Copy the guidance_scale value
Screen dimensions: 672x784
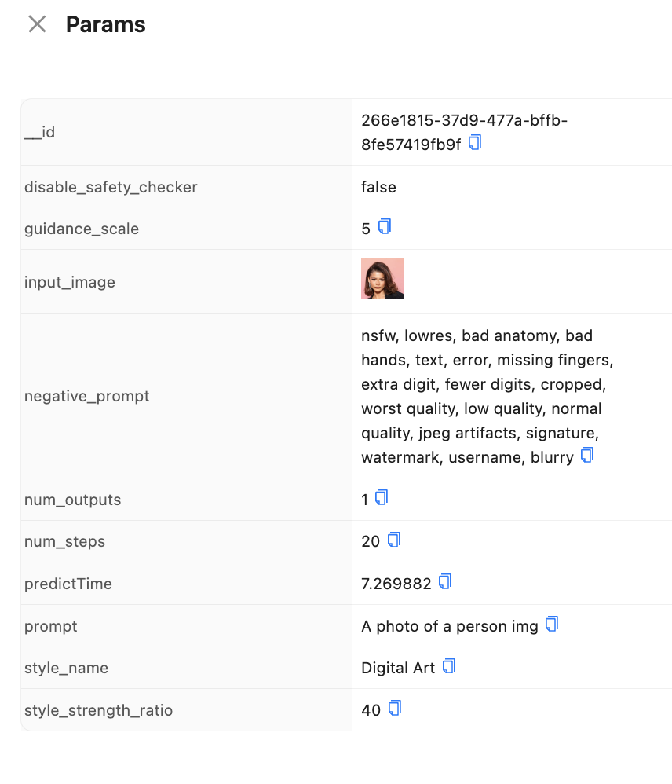click(385, 227)
